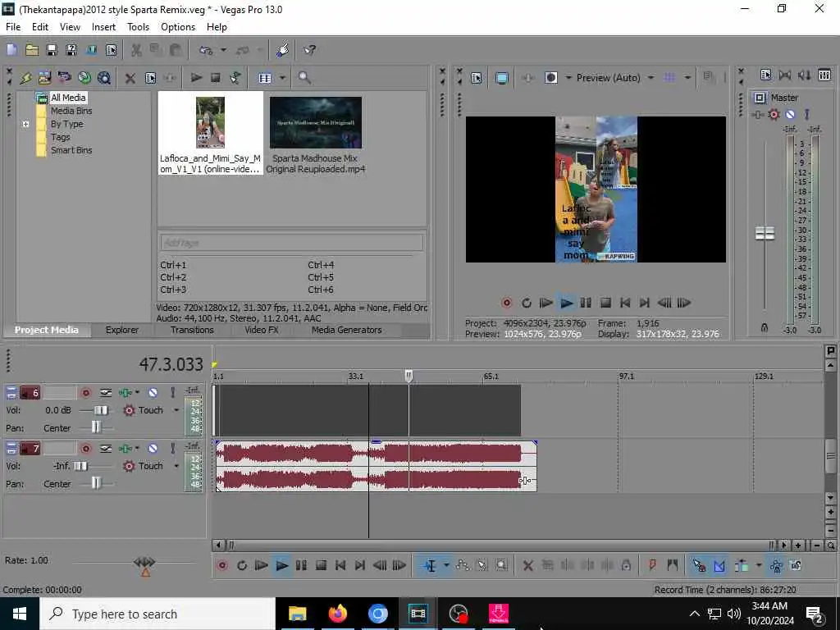Open the Undo history dropdown arrow
Screen dimensions: 840x630
pos(223,50)
